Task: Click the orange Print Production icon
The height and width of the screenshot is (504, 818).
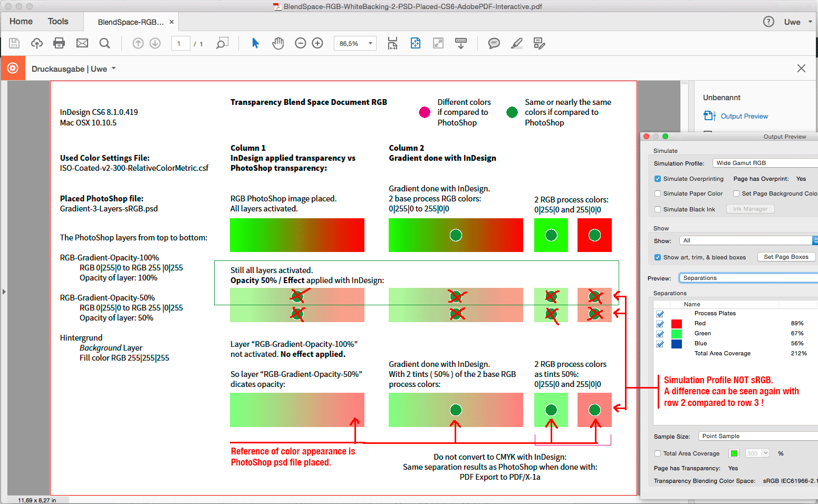Action: tap(13, 68)
